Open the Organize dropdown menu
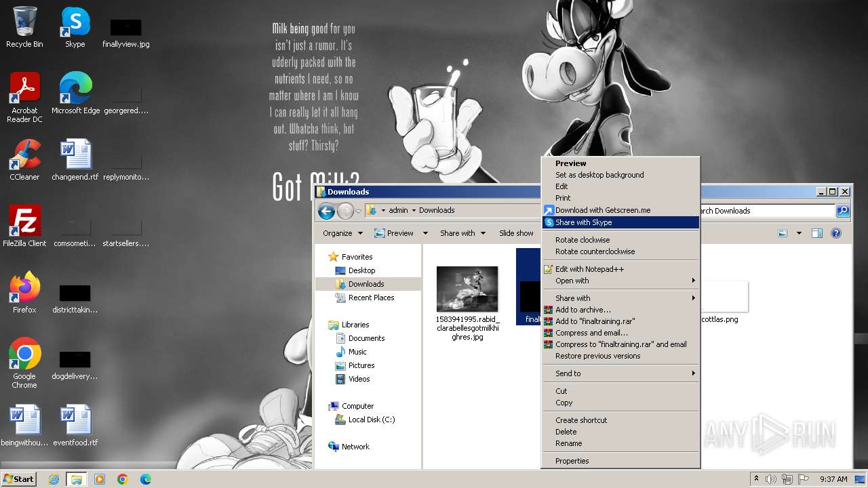The image size is (868, 488). [x=342, y=233]
